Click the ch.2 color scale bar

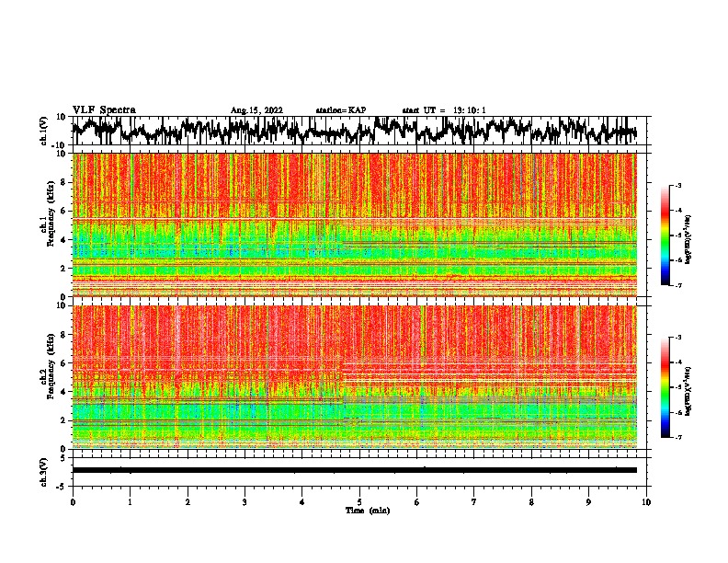pos(665,387)
